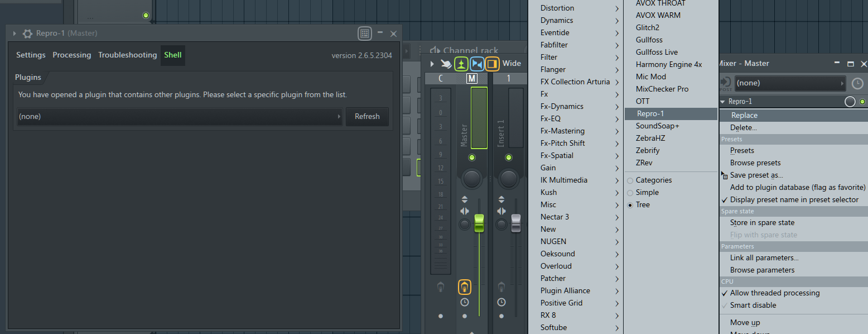The height and width of the screenshot is (334, 868).
Task: Click the routing dot below Master track
Action: (x=465, y=316)
